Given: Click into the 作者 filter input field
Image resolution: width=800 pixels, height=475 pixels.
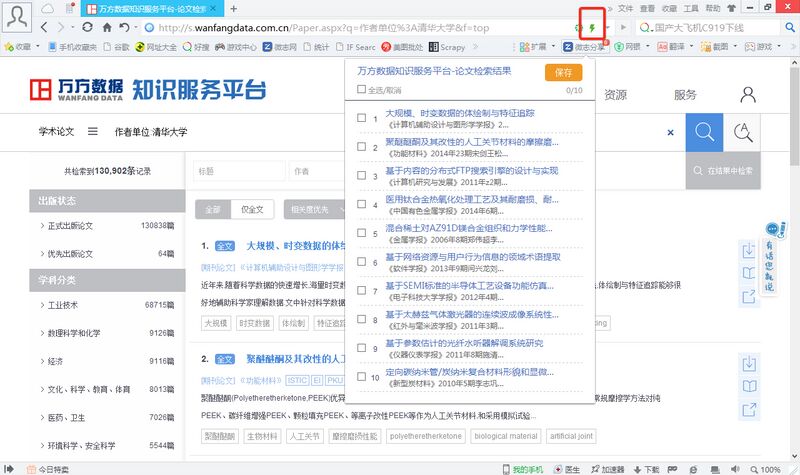Looking at the screenshot, I should click(x=317, y=171).
